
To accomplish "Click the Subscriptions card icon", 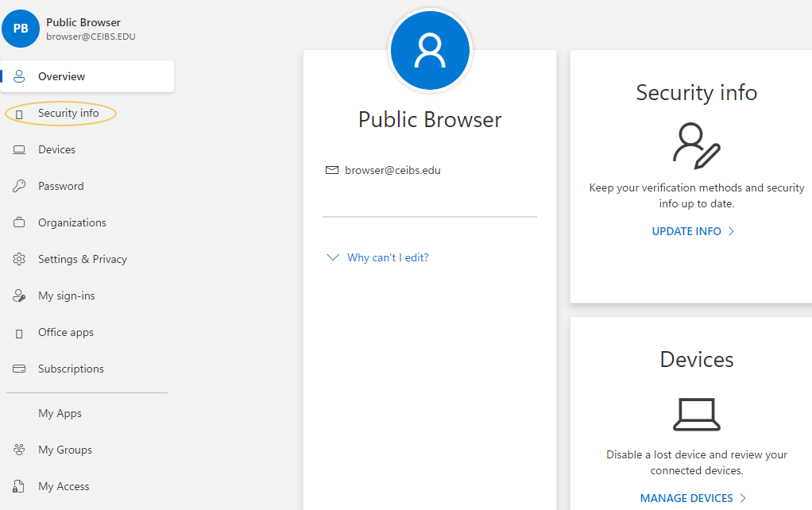I will pyautogui.click(x=20, y=369).
